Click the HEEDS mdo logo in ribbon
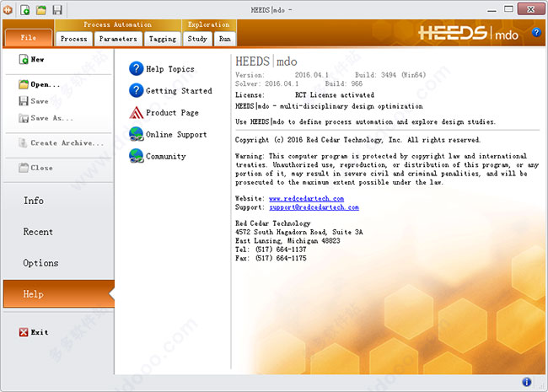 click(x=468, y=34)
